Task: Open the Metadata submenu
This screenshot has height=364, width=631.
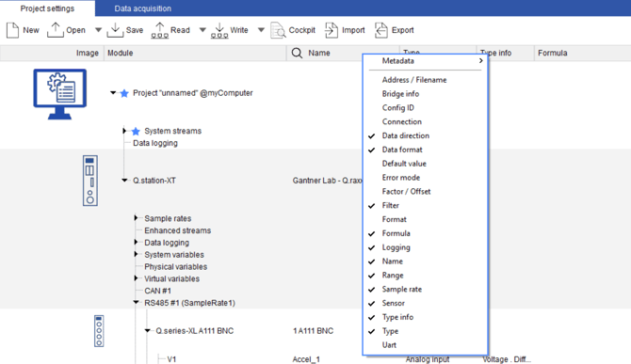Action: (x=426, y=61)
